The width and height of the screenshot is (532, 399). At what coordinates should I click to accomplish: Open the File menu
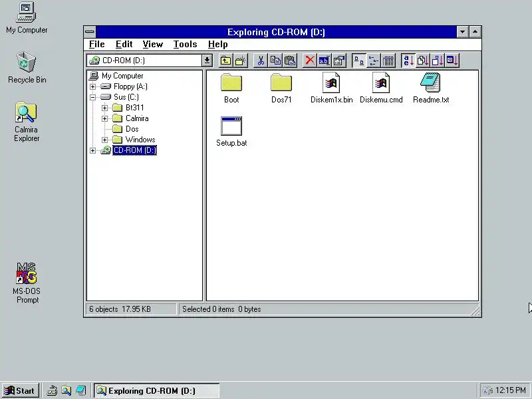pos(96,44)
